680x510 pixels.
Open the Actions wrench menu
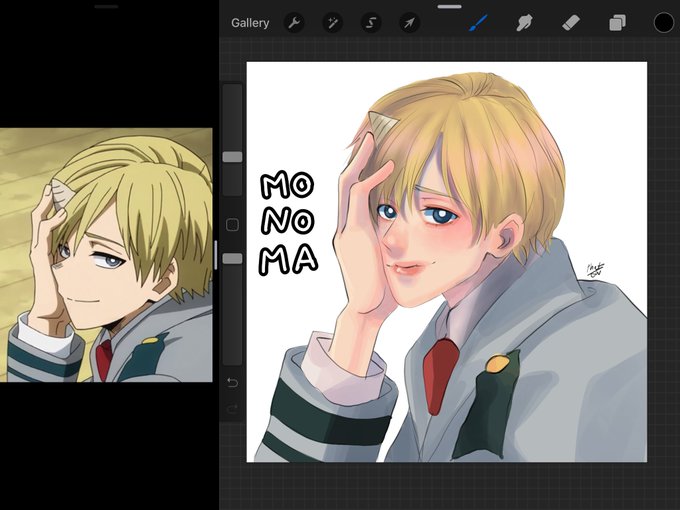(x=294, y=23)
